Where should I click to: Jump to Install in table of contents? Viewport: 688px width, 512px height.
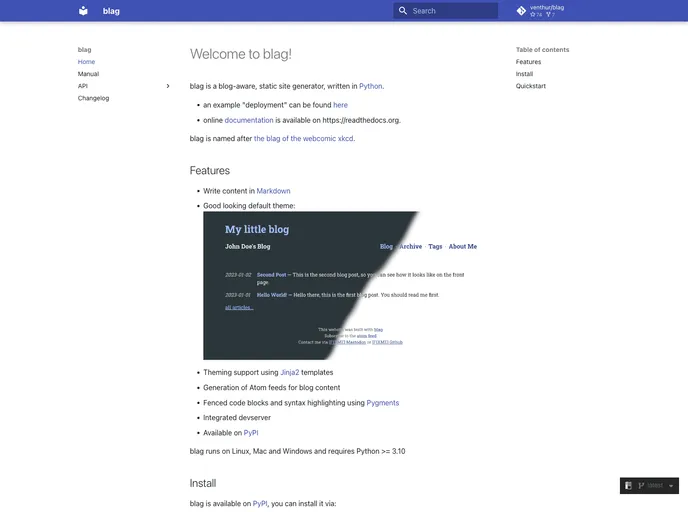pyautogui.click(x=524, y=74)
